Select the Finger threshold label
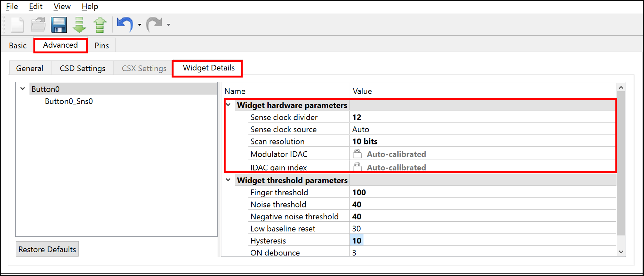644x276 pixels. point(279,192)
